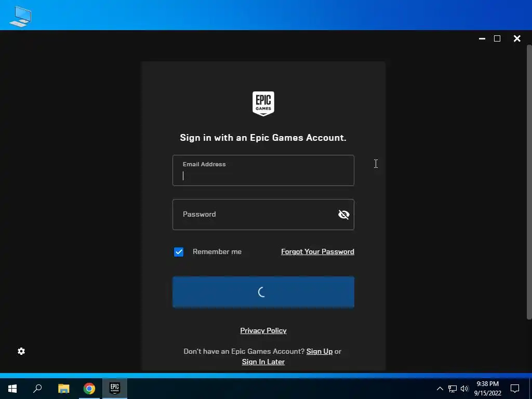Maximize the Epic Games launcher window
The height and width of the screenshot is (399, 532).
(x=497, y=38)
